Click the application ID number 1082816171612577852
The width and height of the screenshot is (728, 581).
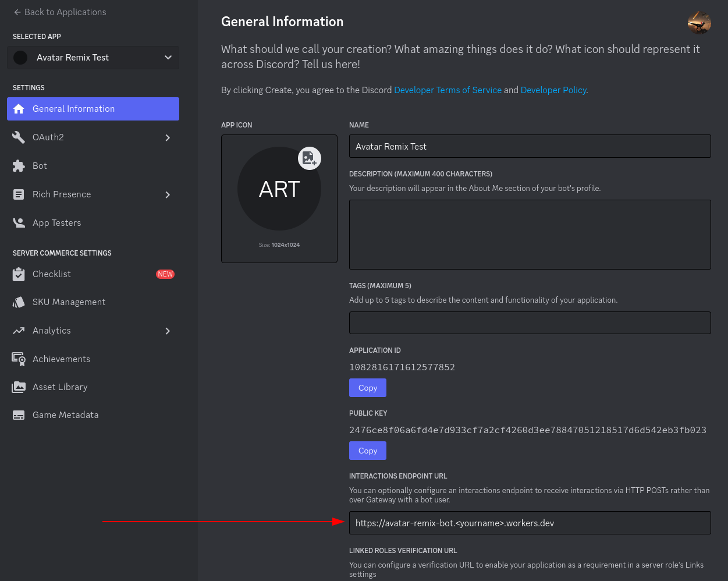pos(402,367)
